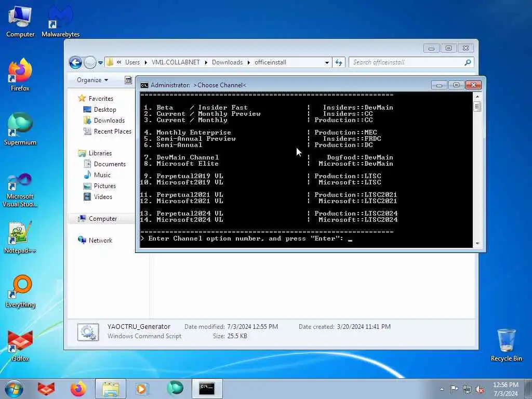Expand the arrow after the Users breadcrumb

[146, 62]
